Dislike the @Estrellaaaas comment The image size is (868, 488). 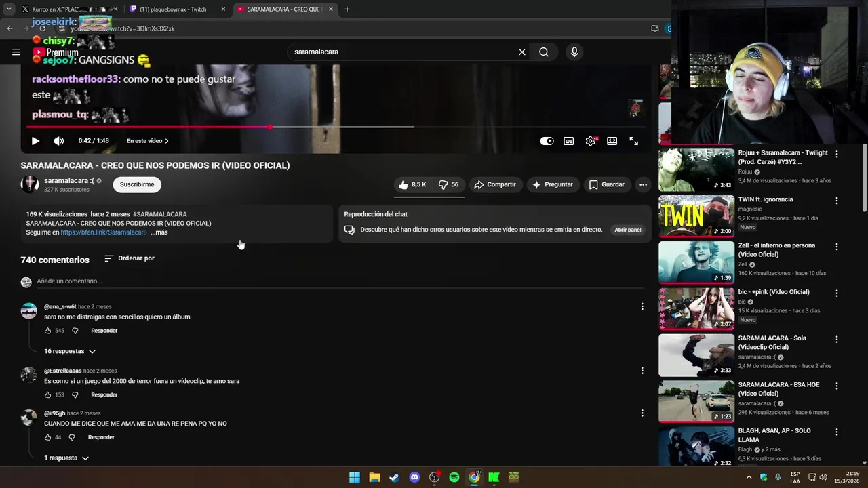pyautogui.click(x=75, y=395)
